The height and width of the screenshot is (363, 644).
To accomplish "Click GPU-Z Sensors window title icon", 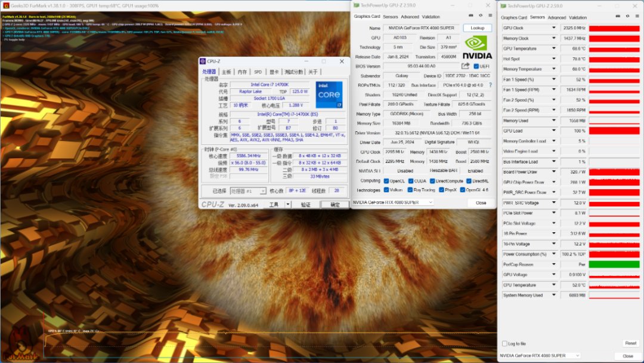I will tap(503, 6).
